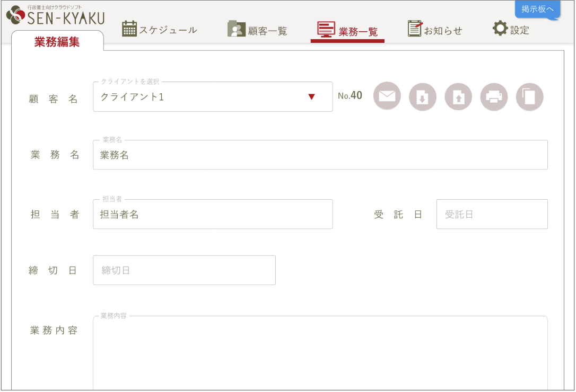Expand the クライアントを選択 combo box
The height and width of the screenshot is (392, 576).
[212, 97]
